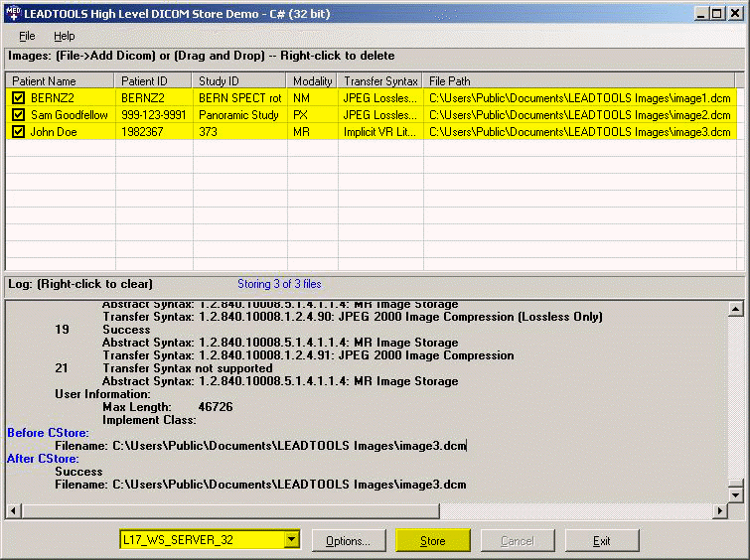Image resolution: width=750 pixels, height=560 pixels.
Task: Uncheck the John Doe row checkbox
Action: point(18,132)
